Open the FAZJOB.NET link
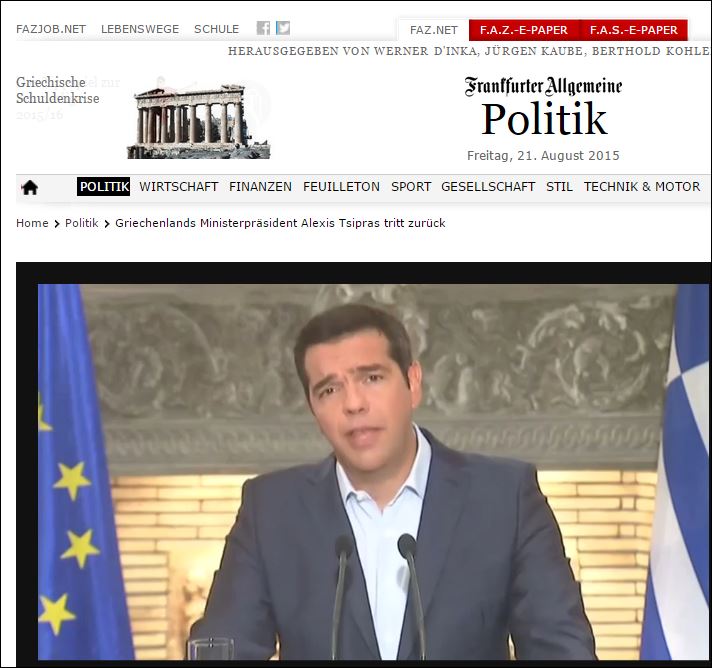 51,29
